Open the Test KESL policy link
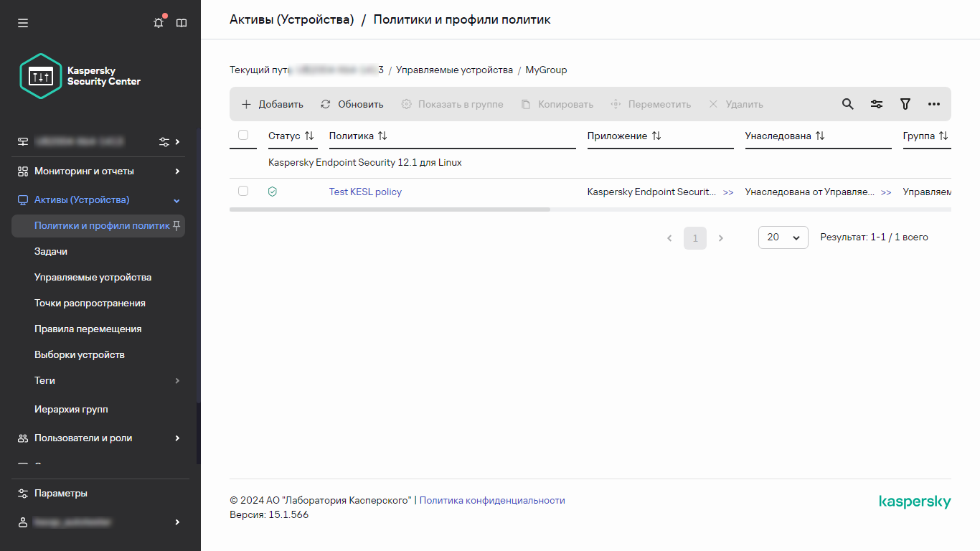 (x=365, y=192)
